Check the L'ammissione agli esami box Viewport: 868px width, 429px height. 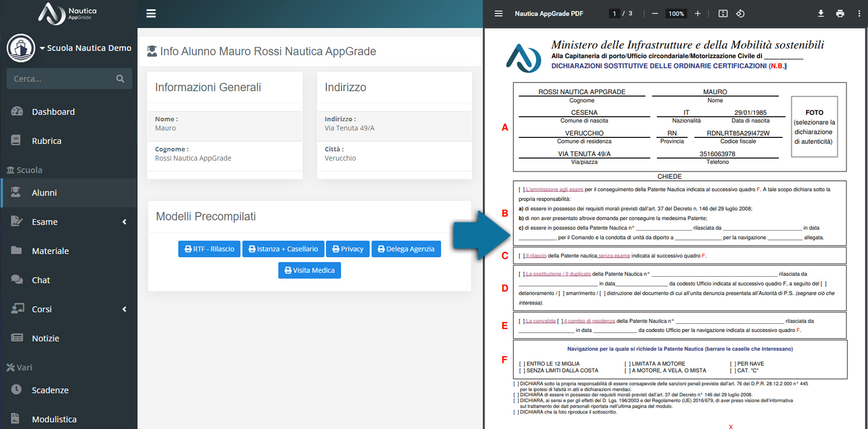(522, 189)
